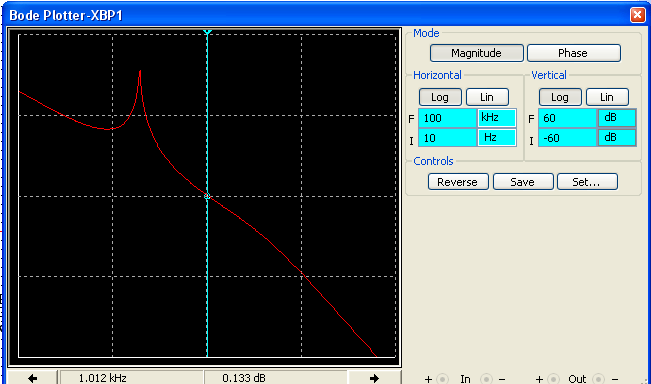Edit Horizontal final frequency value 100

click(447, 118)
